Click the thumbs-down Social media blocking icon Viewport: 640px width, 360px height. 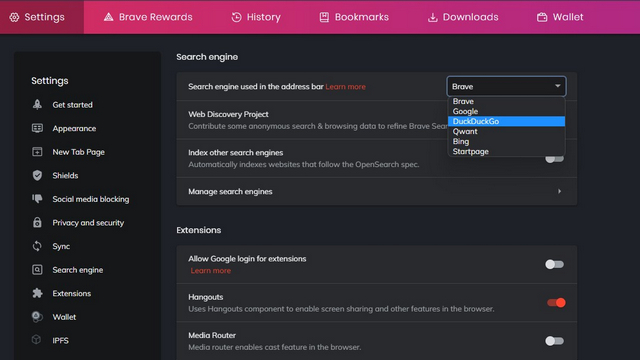[x=37, y=199]
